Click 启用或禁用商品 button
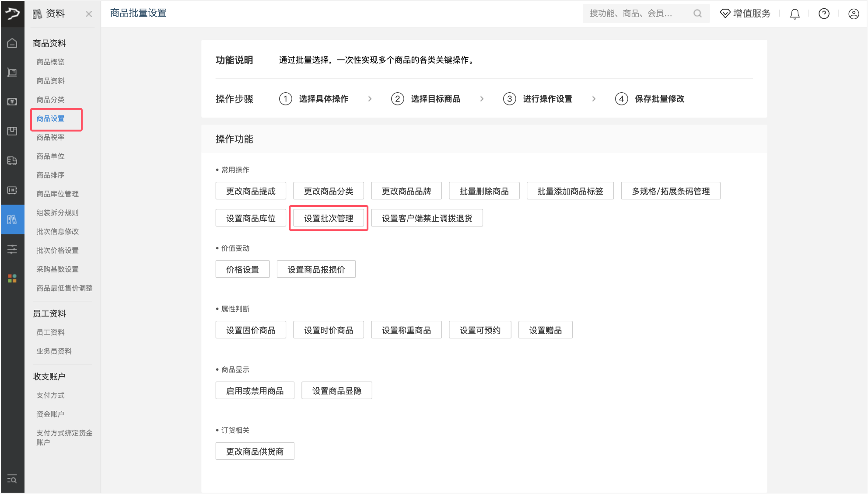Viewport: 868px width, 494px height. point(255,391)
